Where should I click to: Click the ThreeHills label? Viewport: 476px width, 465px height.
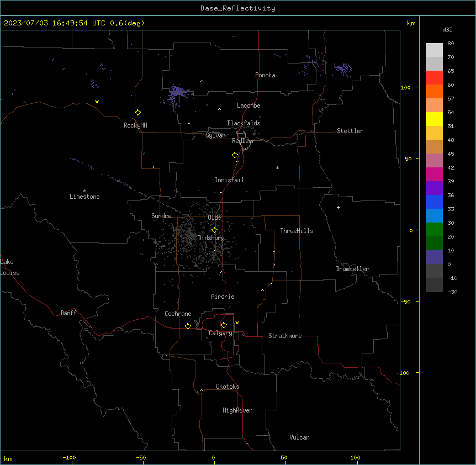click(x=297, y=231)
